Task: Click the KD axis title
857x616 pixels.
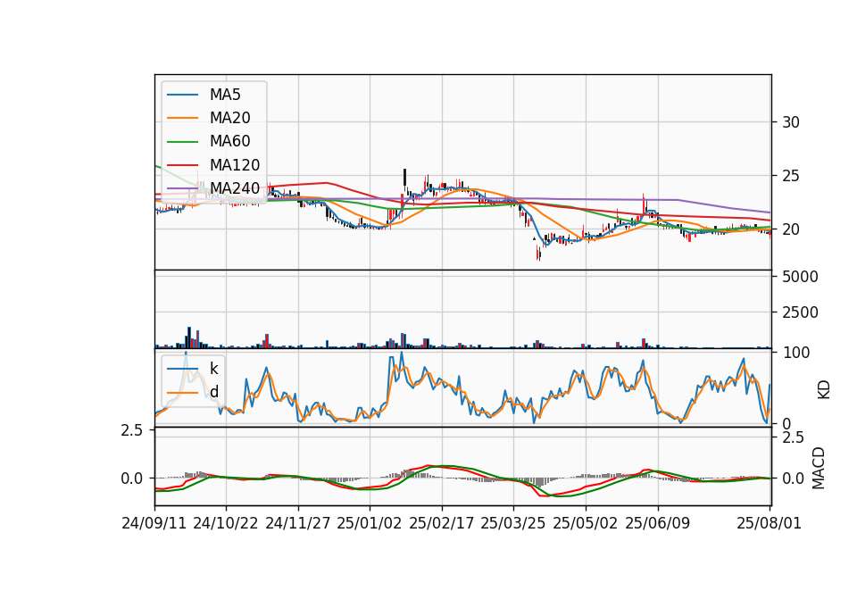Action: point(824,389)
